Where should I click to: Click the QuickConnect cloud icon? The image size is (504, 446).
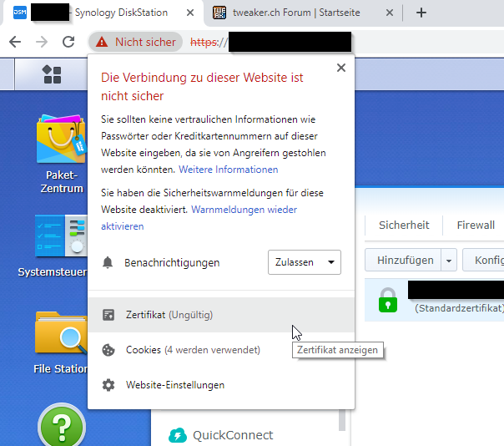(x=178, y=435)
